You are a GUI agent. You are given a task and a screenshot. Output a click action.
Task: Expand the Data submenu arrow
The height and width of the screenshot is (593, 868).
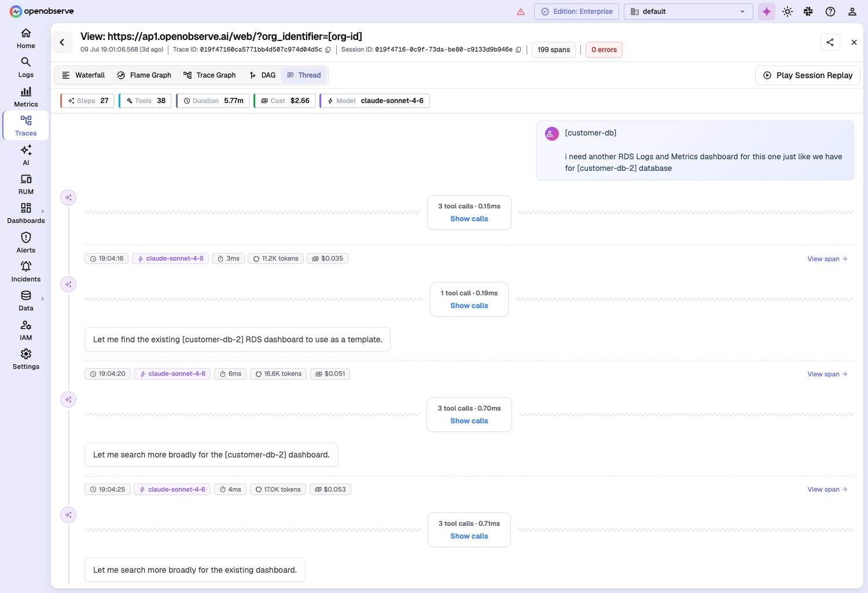point(43,299)
